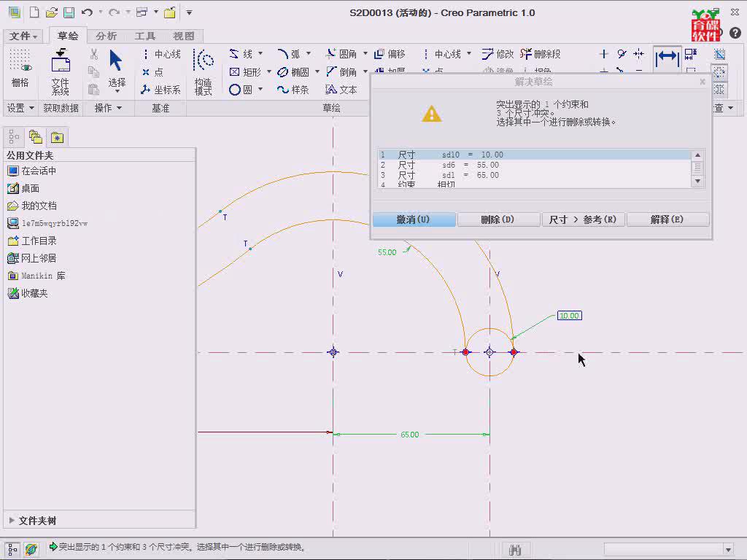Viewport: 747px width, 560px height.
Task: Click the vertical constraint plus icon
Action: click(603, 54)
